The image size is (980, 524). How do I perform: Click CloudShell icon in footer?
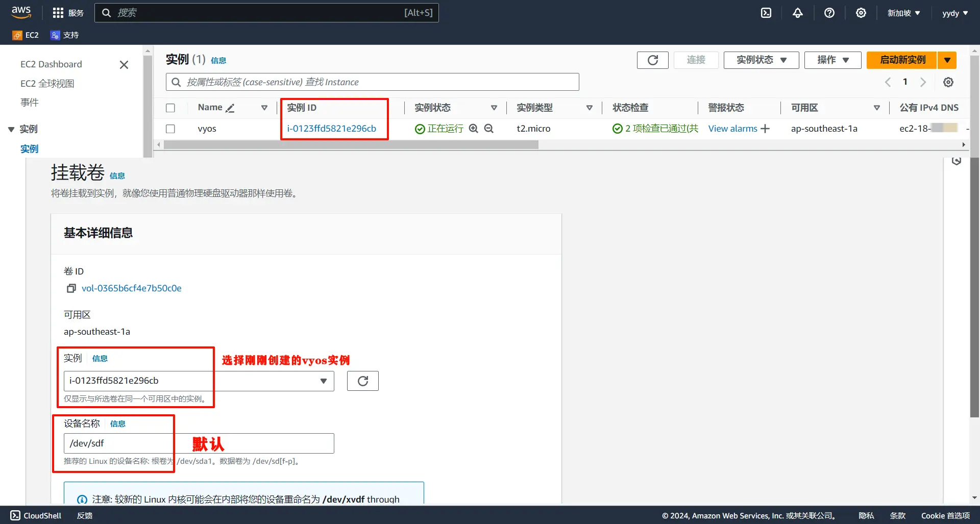(15, 515)
